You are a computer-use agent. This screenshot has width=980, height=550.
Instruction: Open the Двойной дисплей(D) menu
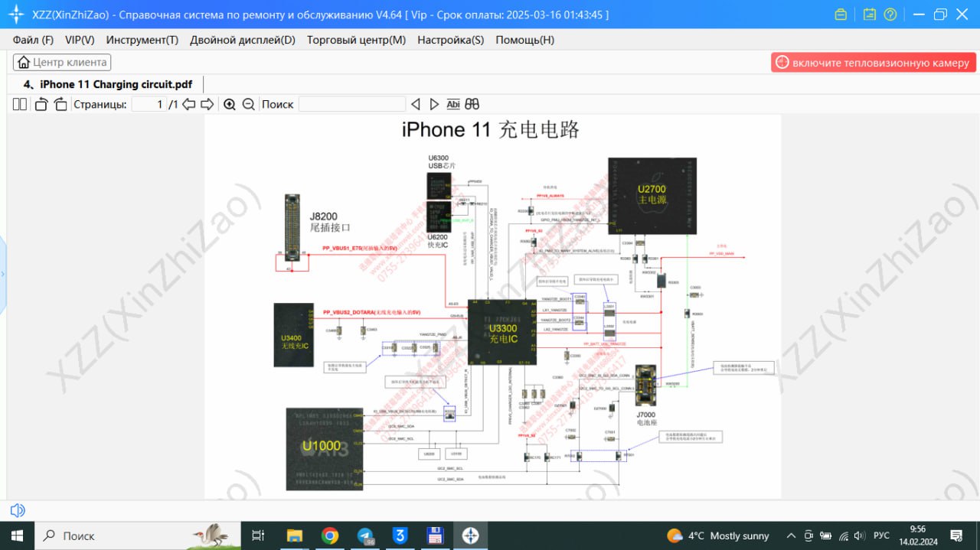[x=243, y=40]
